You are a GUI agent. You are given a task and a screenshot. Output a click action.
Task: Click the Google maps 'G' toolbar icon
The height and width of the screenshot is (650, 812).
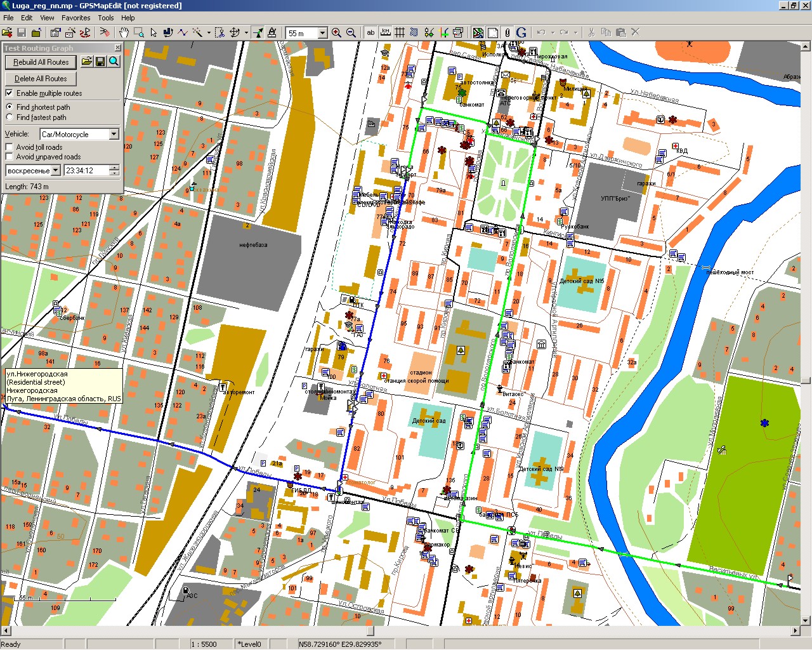pos(521,32)
